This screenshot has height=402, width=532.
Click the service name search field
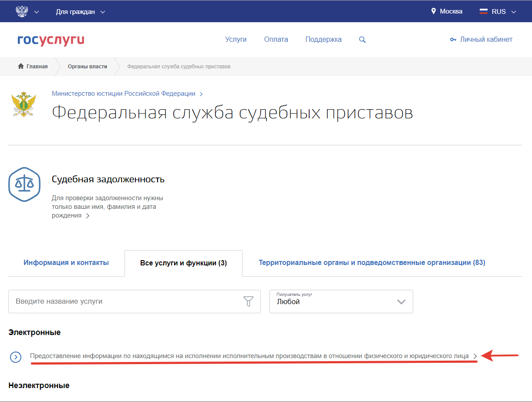[x=126, y=301]
